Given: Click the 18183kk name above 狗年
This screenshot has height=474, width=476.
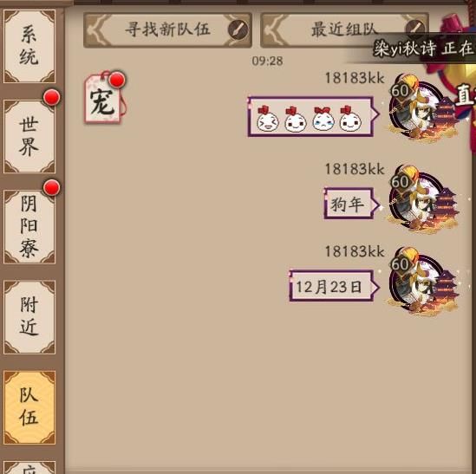Looking at the screenshot, I should [x=355, y=169].
